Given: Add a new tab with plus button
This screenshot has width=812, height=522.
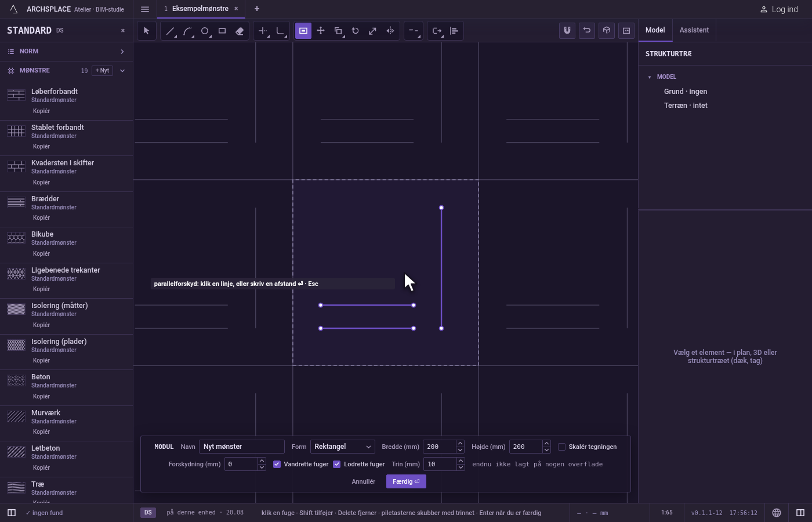Looking at the screenshot, I should point(257,9).
